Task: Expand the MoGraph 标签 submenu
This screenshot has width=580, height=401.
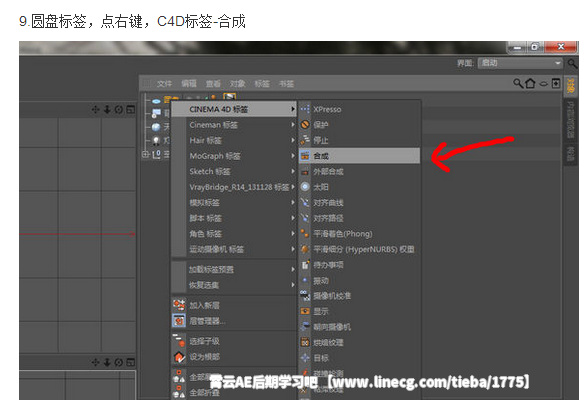Action: pyautogui.click(x=234, y=156)
